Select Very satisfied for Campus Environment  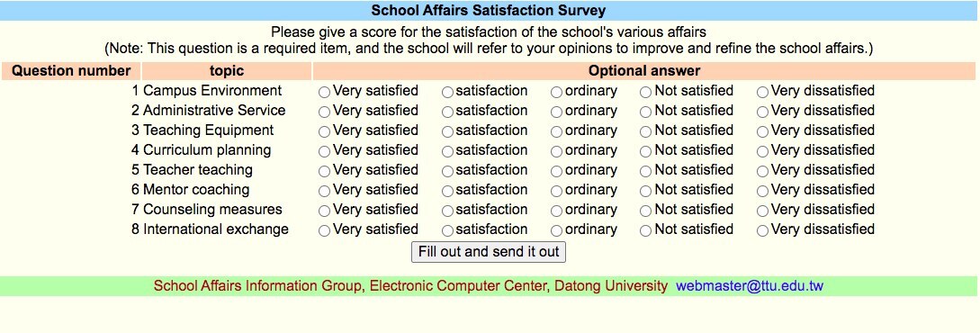[324, 92]
